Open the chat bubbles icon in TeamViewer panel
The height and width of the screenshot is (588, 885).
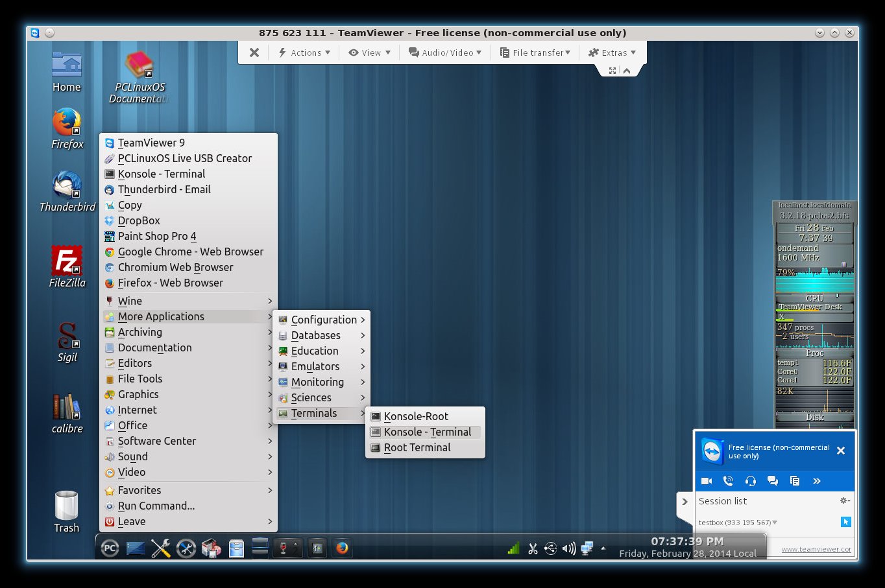pyautogui.click(x=772, y=480)
